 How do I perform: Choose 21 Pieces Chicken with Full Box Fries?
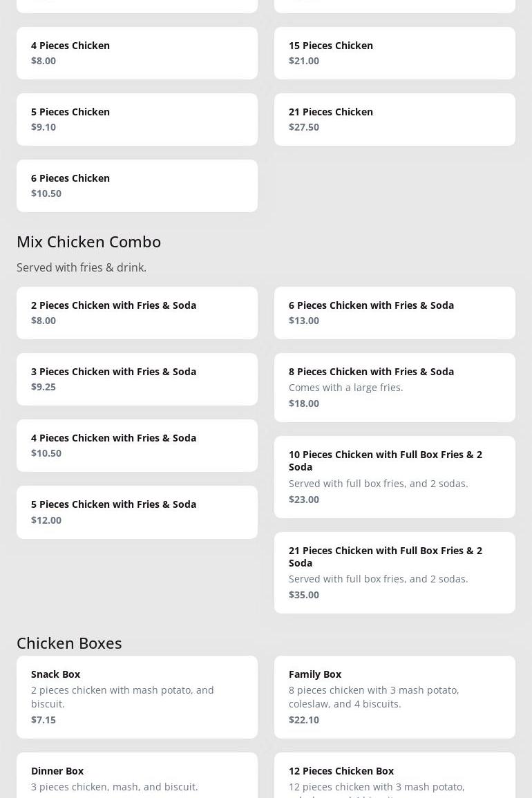click(395, 573)
